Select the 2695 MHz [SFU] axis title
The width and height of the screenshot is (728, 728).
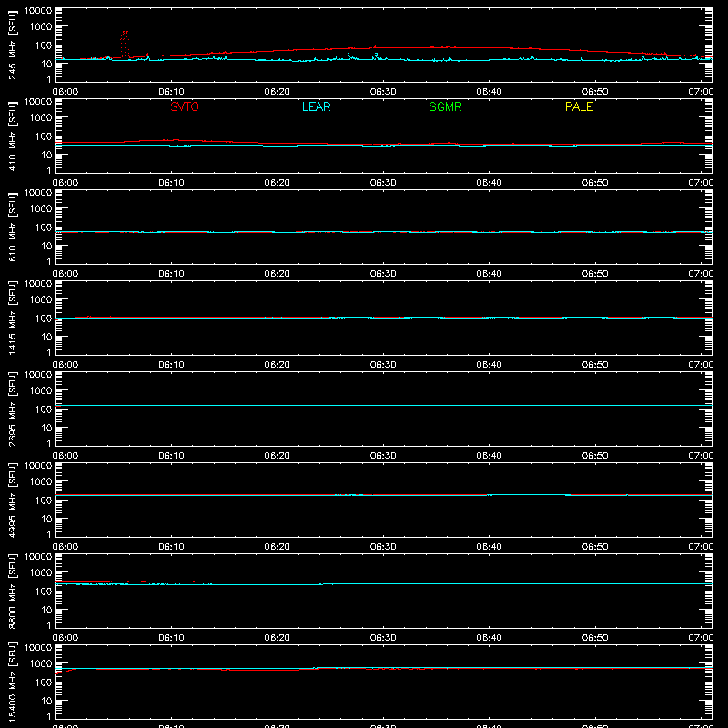tap(12, 409)
